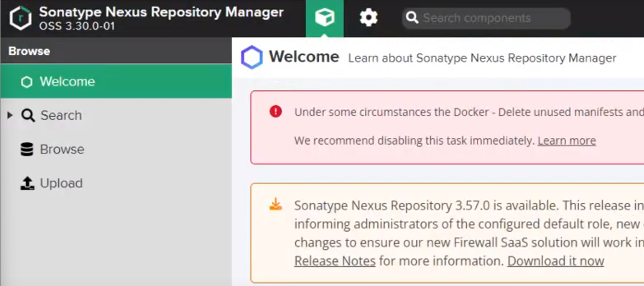This screenshot has height=286, width=644.
Task: Click the OSS 3.30.0-01 version text
Action: pos(77,26)
